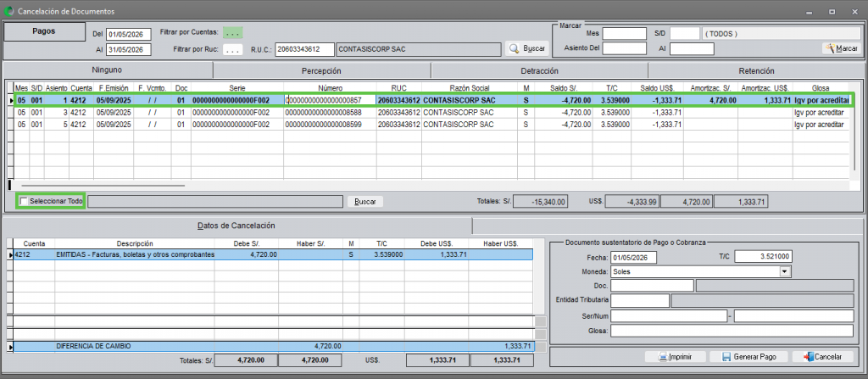This screenshot has height=379, width=868.
Task: Click the Mes field in Marcar group
Action: pyautogui.click(x=625, y=34)
